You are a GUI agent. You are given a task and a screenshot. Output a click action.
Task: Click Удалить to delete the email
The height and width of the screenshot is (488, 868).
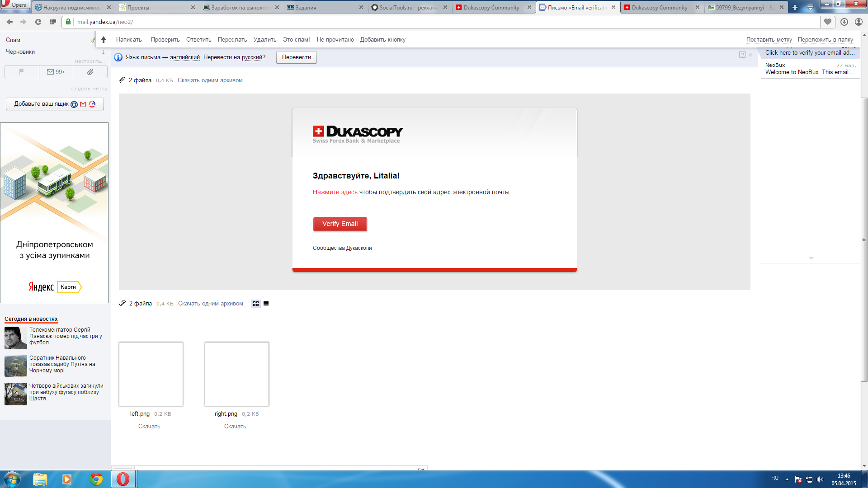coord(265,40)
